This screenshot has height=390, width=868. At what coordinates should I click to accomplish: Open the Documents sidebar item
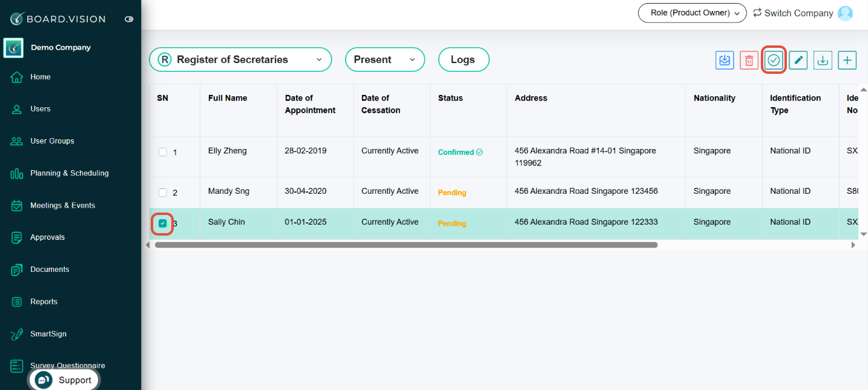(x=50, y=269)
